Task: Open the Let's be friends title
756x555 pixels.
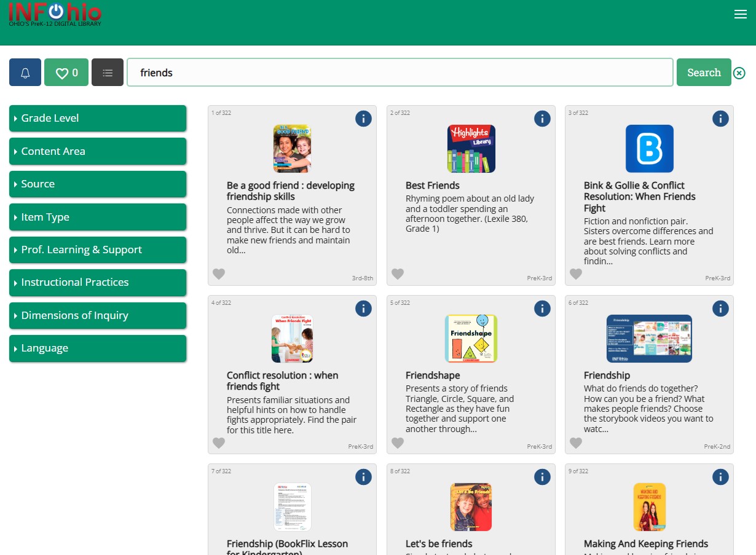Action: click(x=439, y=544)
